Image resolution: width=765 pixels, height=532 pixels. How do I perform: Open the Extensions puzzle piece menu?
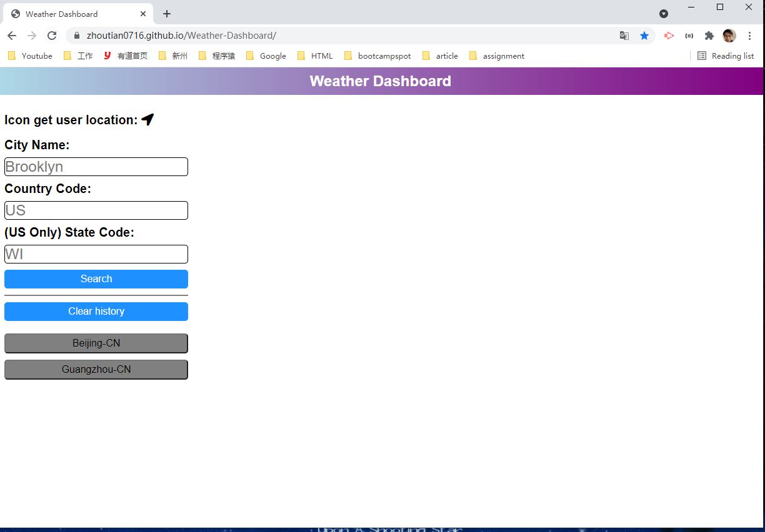tap(709, 36)
